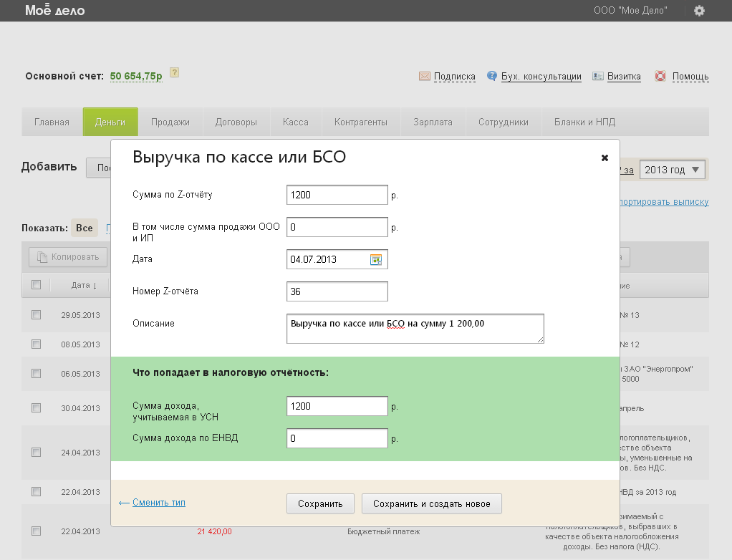732x560 pixels.
Task: Follow the Сменить тип link
Action: point(158,503)
